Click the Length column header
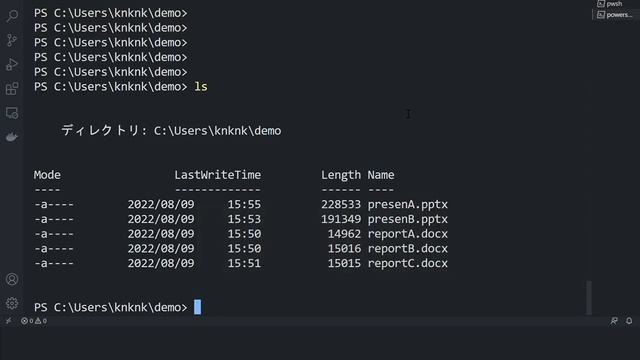Screen dimensions: 640x360 [341, 176]
